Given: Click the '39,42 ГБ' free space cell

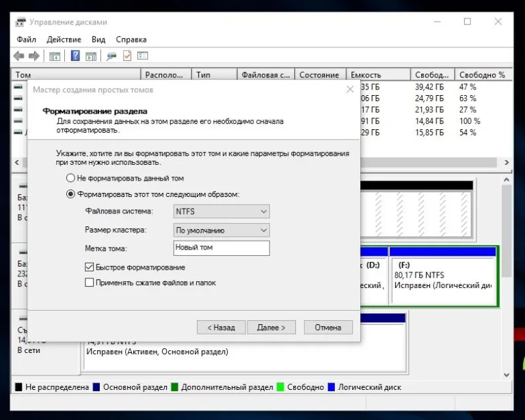Looking at the screenshot, I should (429, 87).
